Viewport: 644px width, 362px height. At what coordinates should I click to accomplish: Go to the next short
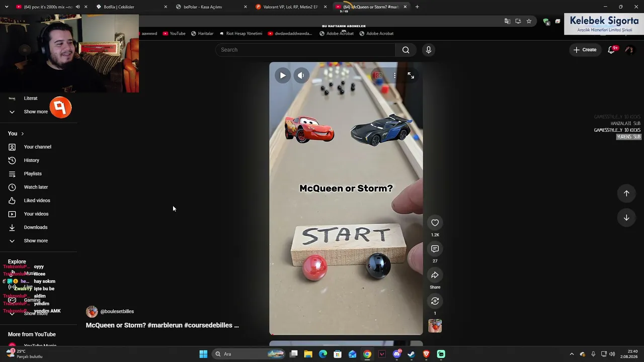(x=626, y=218)
